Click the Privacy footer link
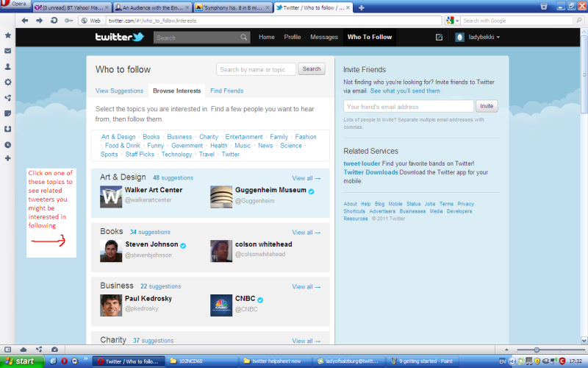 [x=466, y=204]
